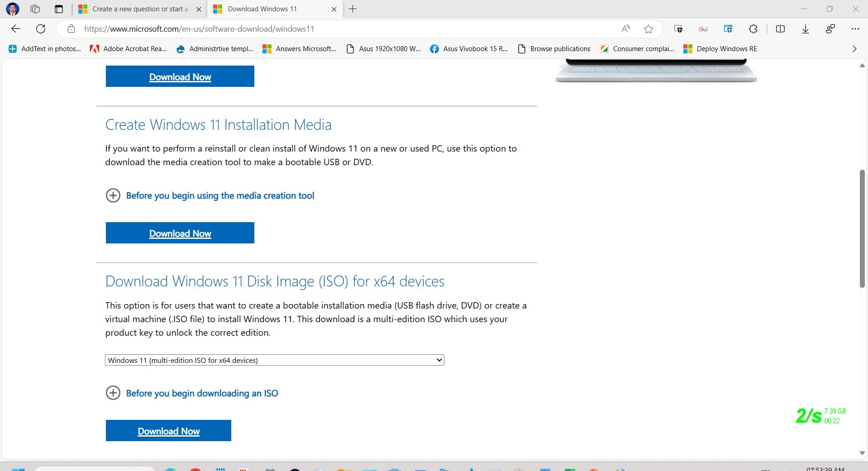Open the Workspaces icon in the title bar
868x471 pixels.
pos(35,9)
